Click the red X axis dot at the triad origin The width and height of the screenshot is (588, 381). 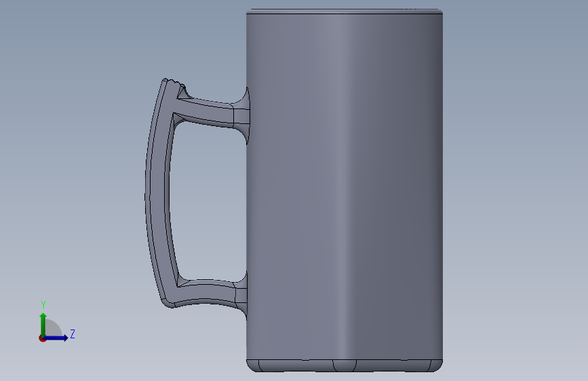click(42, 338)
